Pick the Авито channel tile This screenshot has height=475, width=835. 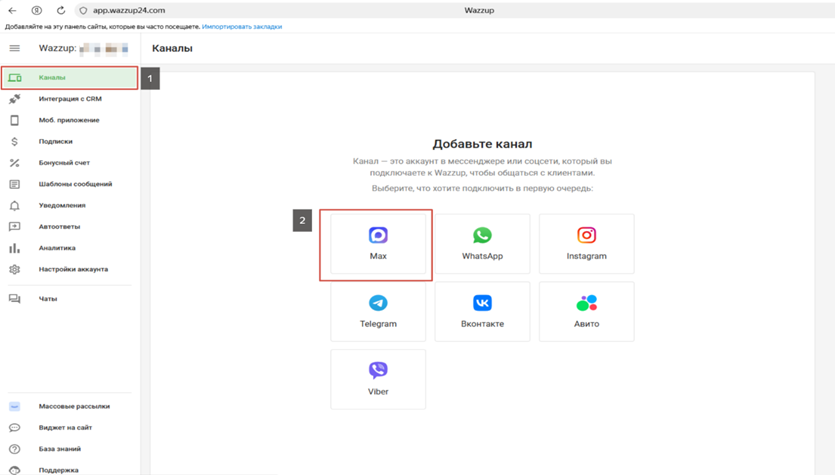pyautogui.click(x=586, y=311)
